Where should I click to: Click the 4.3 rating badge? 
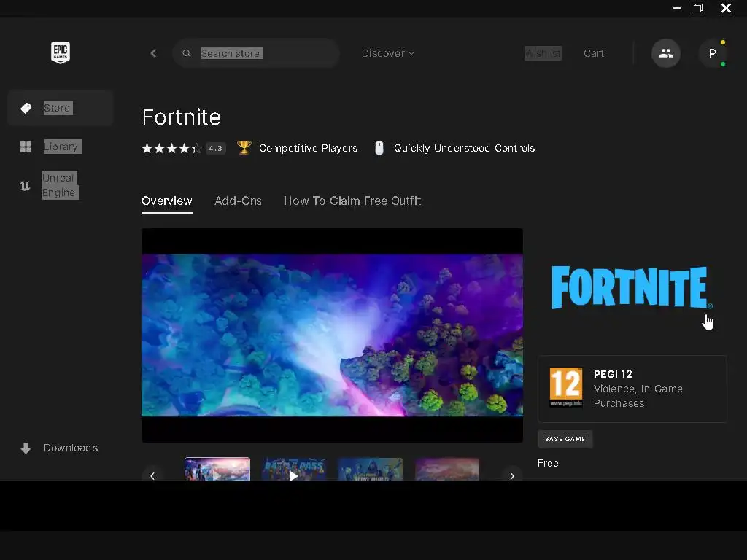[215, 149]
